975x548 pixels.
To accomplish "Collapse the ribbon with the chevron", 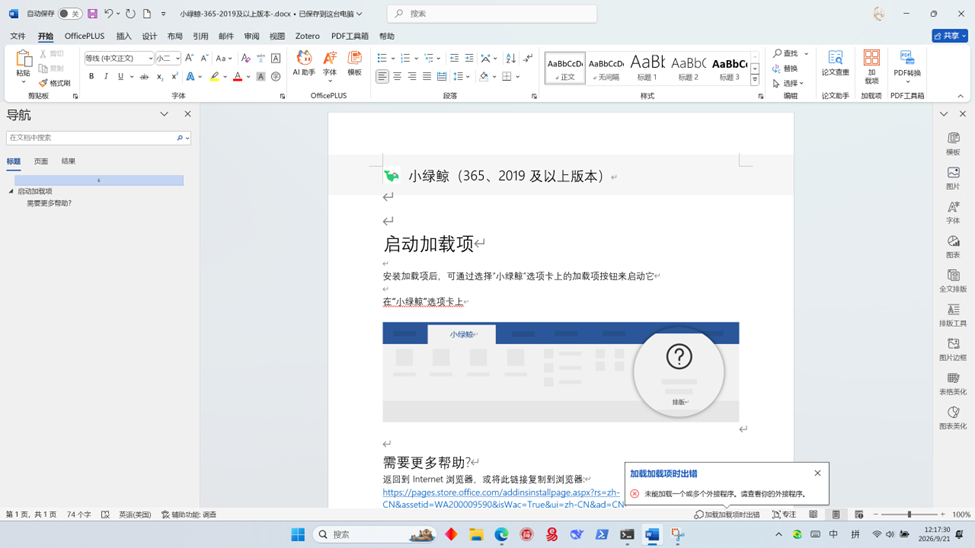I will pos(960,96).
